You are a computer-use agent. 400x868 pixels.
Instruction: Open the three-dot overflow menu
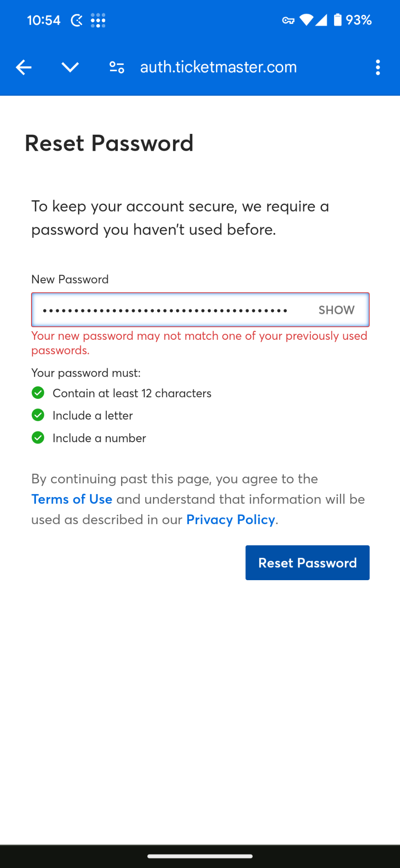coord(378,67)
